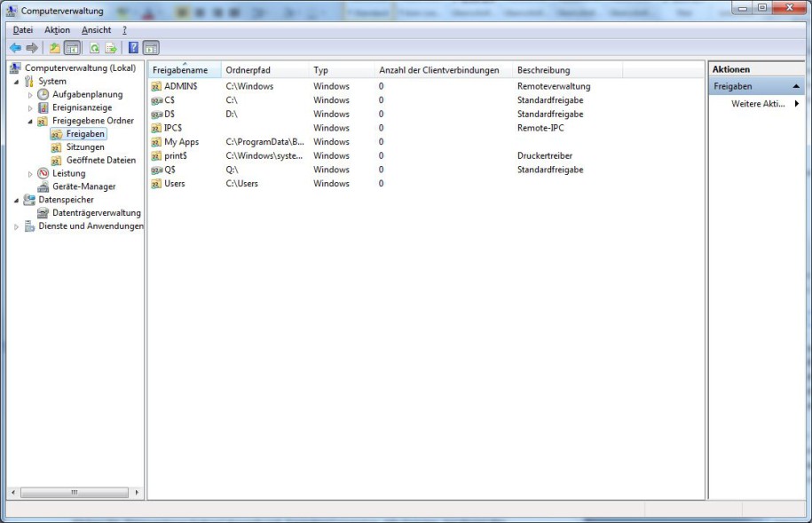This screenshot has width=812, height=523.
Task: Sort by Anzahl der Clientverbindungen column header
Action: pyautogui.click(x=444, y=70)
